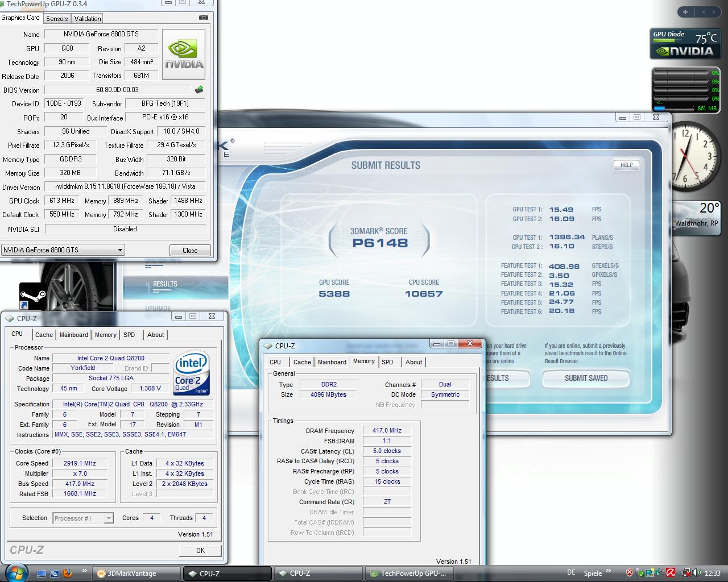This screenshot has width=728, height=582.
Task: Click the red Avira umbrella tray icon
Action: (x=671, y=573)
